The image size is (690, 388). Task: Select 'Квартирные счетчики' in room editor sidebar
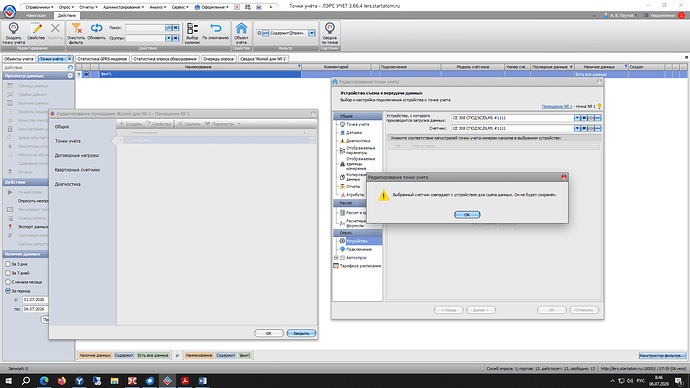pos(77,170)
